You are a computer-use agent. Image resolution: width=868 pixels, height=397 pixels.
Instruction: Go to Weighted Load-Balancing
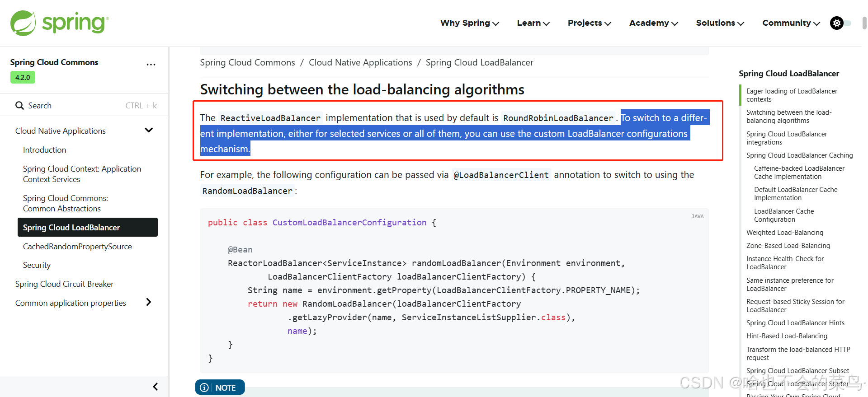point(785,233)
